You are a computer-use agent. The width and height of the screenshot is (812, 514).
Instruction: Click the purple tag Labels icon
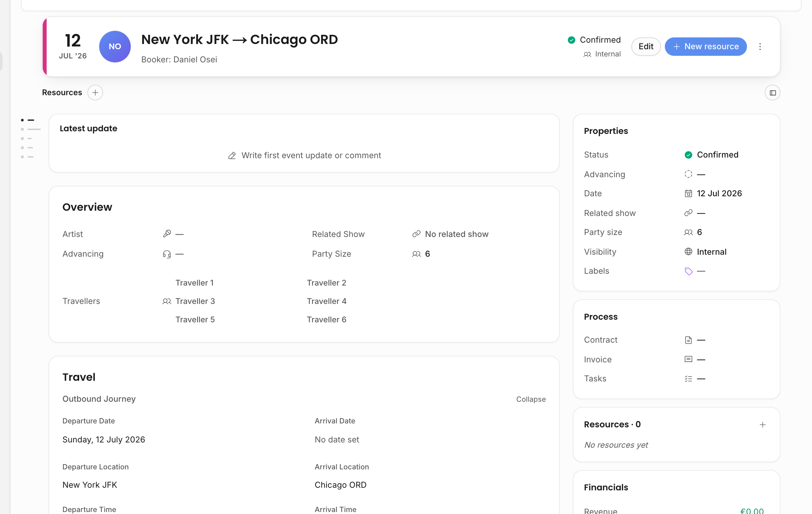click(x=688, y=271)
